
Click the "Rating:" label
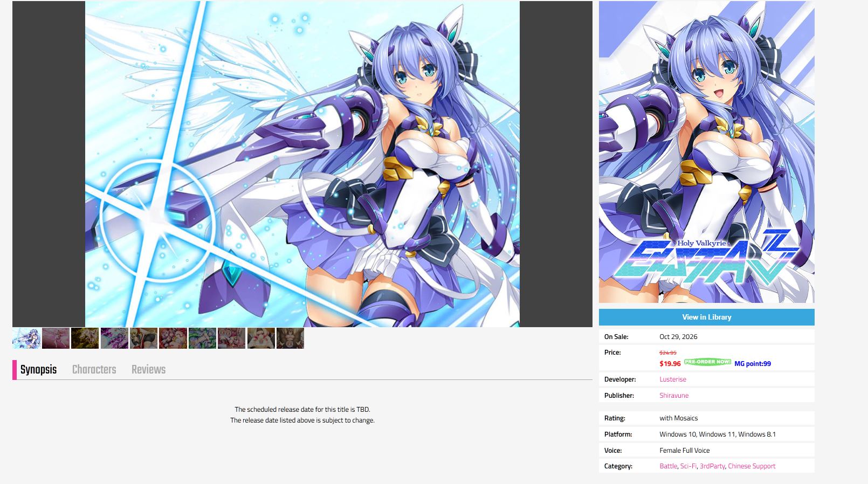click(615, 418)
